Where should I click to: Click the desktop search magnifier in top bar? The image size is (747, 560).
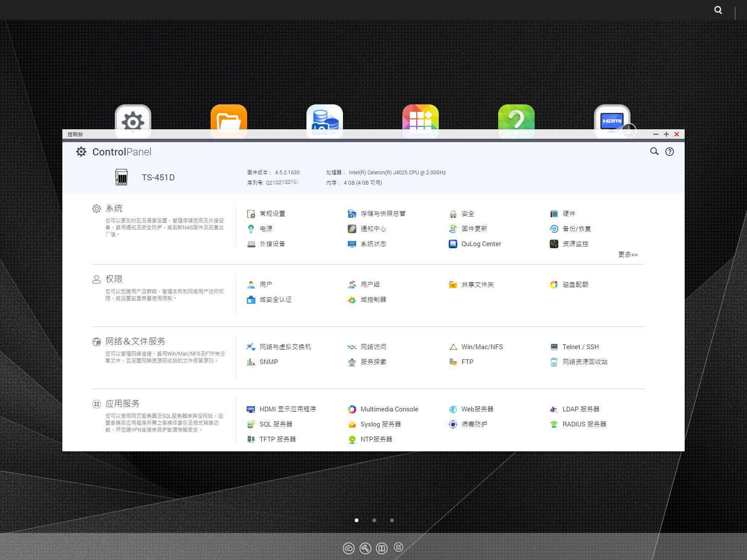[x=718, y=10]
